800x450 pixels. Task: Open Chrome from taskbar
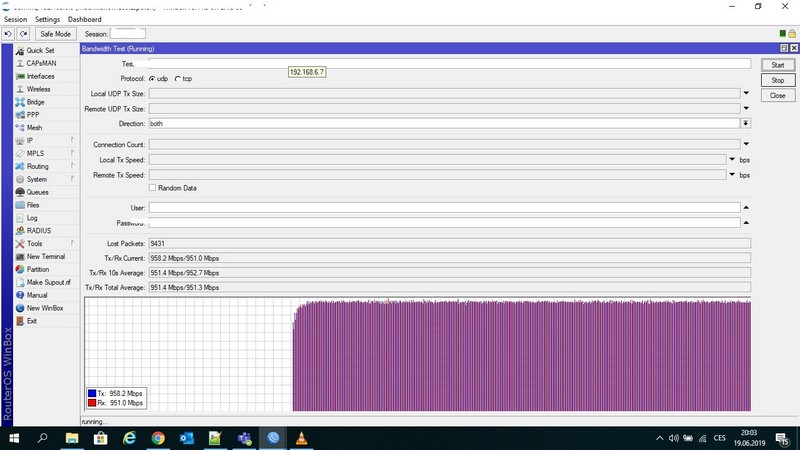pos(158,438)
